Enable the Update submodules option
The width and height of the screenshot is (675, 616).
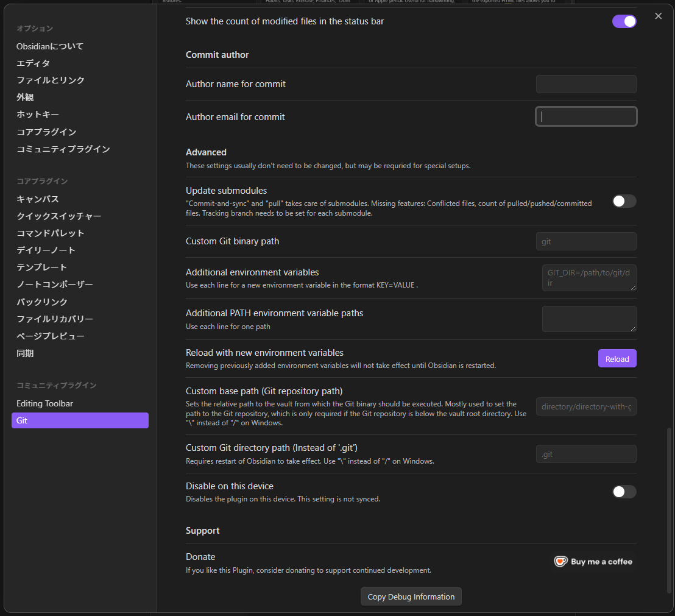[x=624, y=201]
